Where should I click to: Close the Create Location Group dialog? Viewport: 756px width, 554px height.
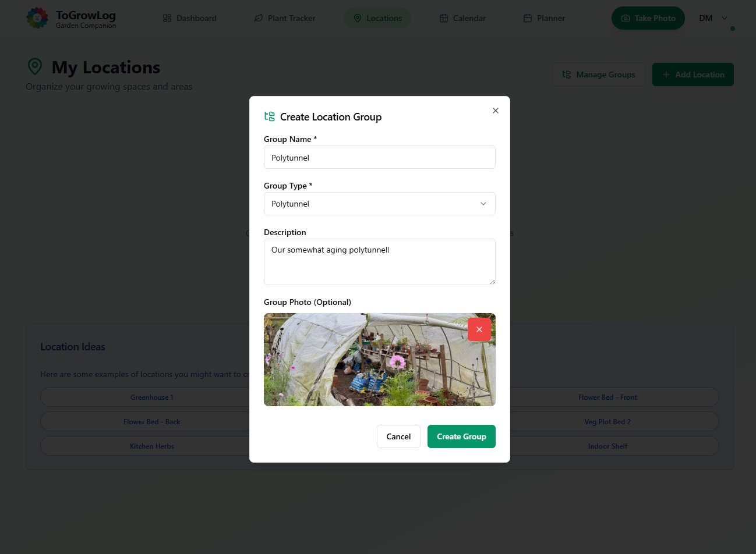(496, 111)
